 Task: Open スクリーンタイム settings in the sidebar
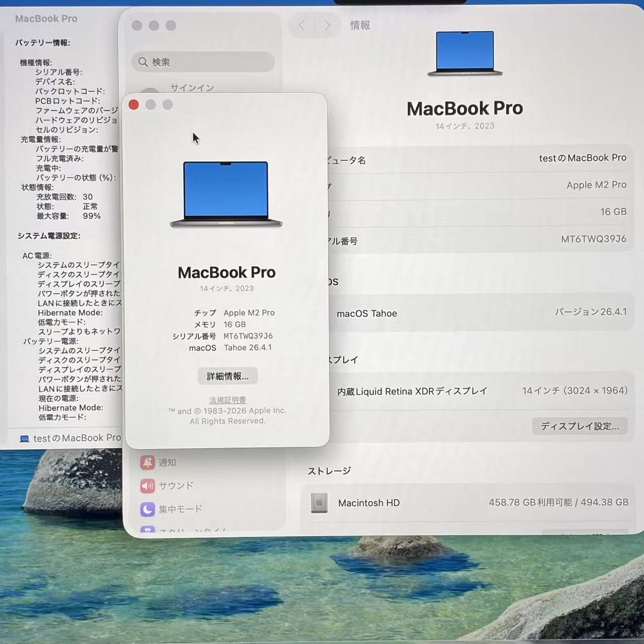[x=148, y=530]
